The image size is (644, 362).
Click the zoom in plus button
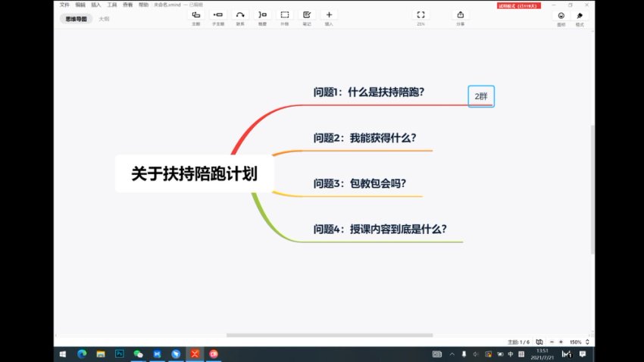(x=561, y=342)
